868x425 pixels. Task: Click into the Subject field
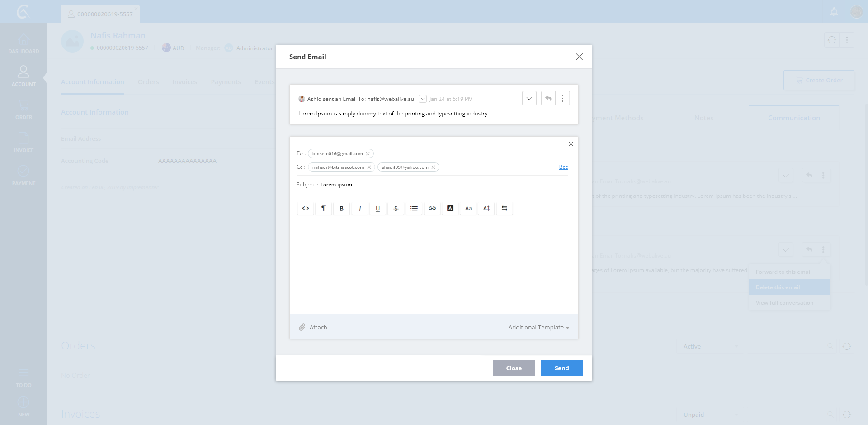pos(443,185)
